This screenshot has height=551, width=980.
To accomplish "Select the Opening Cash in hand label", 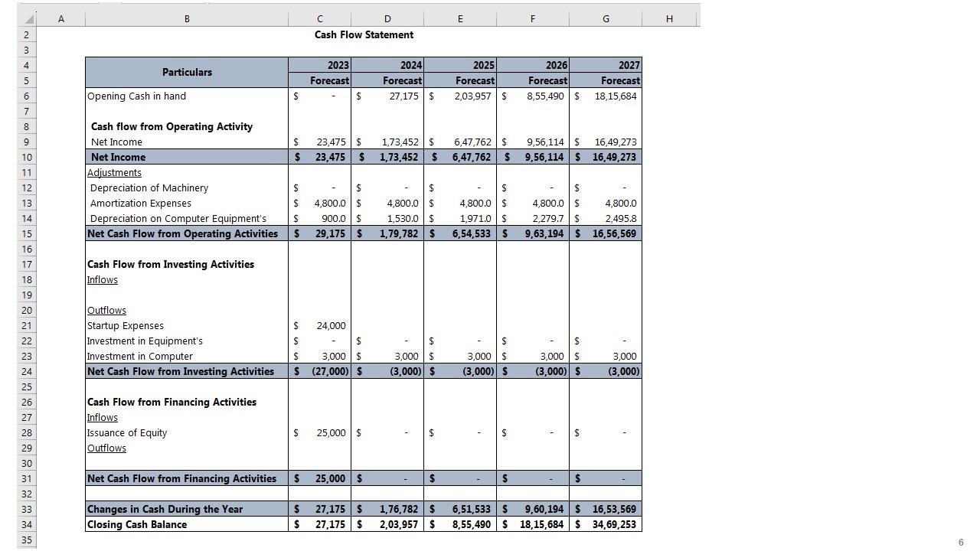I will click(136, 96).
